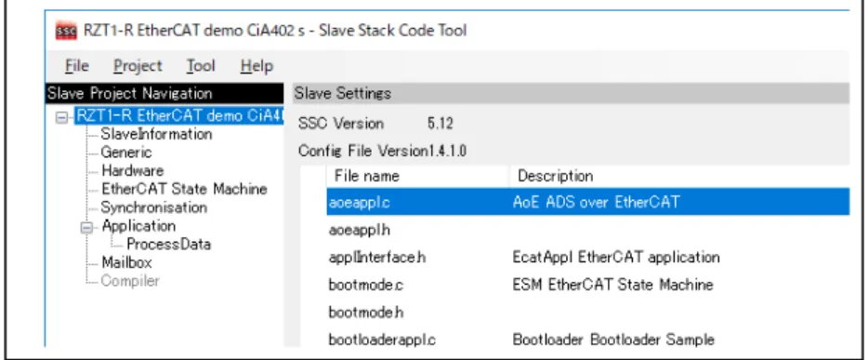Image resolution: width=868 pixels, height=360 pixels.
Task: Select Application in the navigation tree
Action: (138, 226)
